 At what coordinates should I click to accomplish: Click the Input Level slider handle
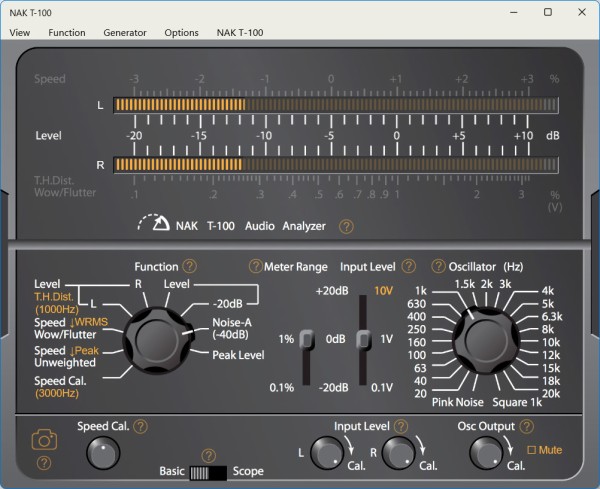[x=364, y=339]
